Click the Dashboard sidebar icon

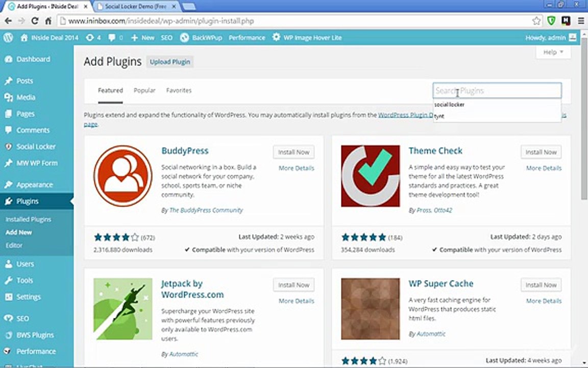click(8, 59)
